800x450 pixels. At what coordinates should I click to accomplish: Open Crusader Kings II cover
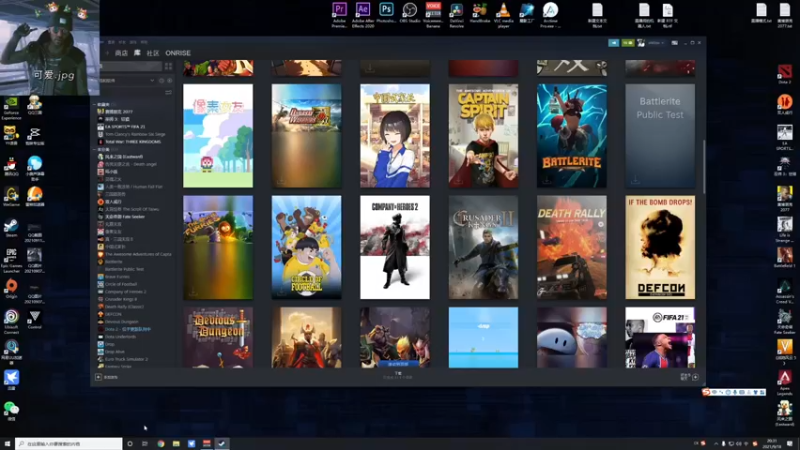pos(483,247)
